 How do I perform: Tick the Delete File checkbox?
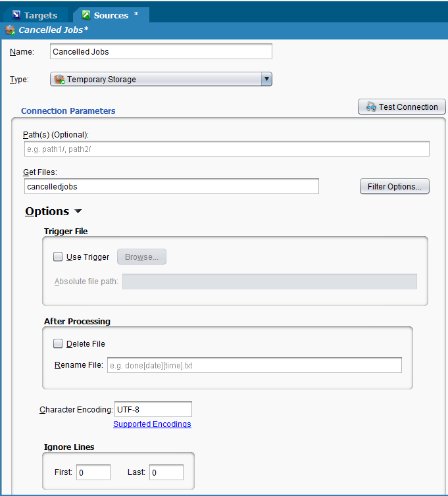pos(58,343)
